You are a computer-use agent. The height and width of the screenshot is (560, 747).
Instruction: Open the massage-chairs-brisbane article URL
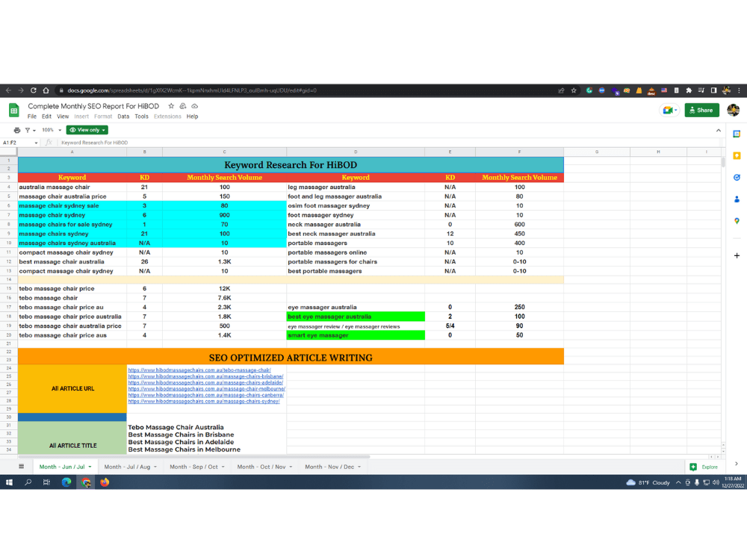(x=205, y=376)
